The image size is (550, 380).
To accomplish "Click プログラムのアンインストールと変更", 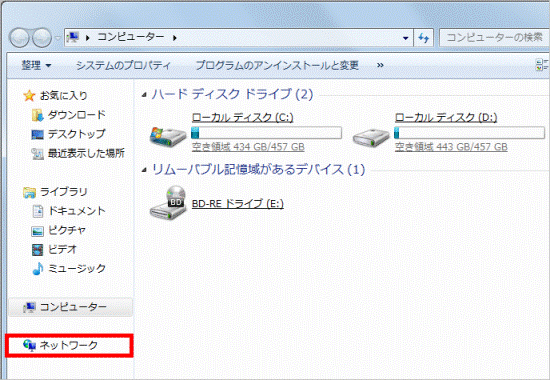I will point(277,65).
